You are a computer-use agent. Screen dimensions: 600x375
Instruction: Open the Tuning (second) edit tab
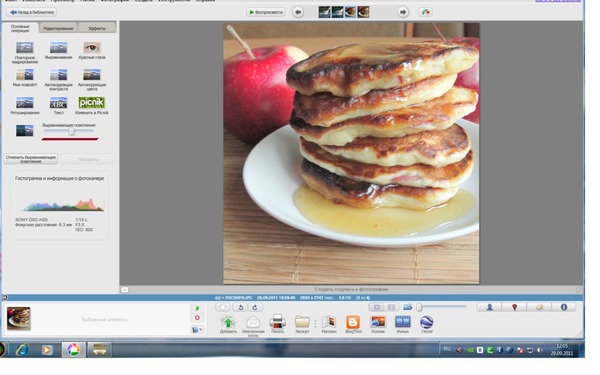pos(58,28)
